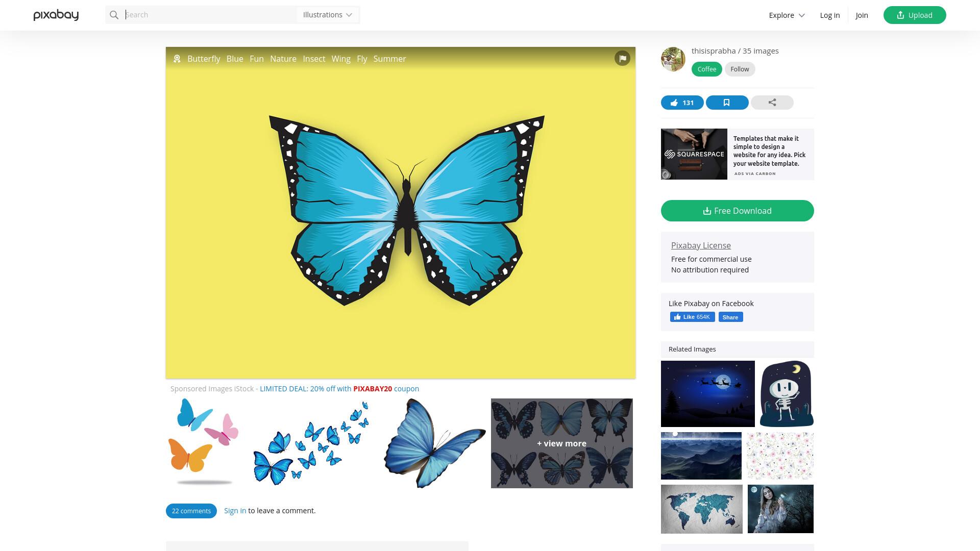Open the Pixabay License link

(x=701, y=245)
